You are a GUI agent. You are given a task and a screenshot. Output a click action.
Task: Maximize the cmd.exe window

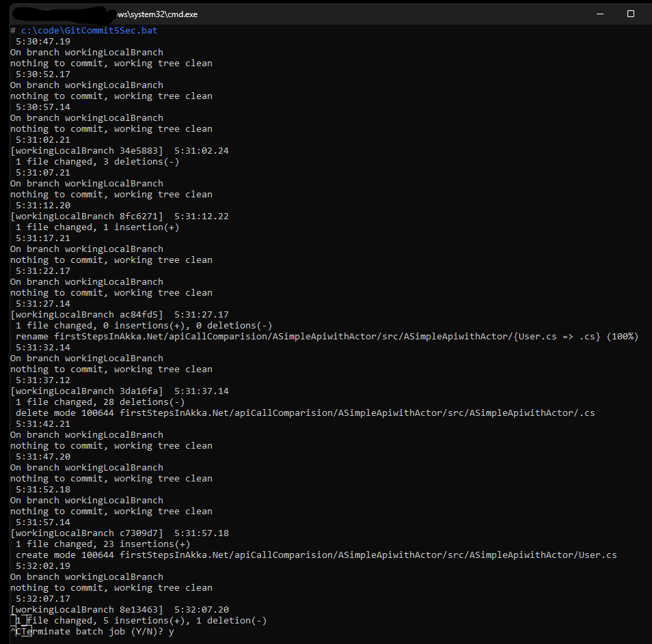coord(630,14)
